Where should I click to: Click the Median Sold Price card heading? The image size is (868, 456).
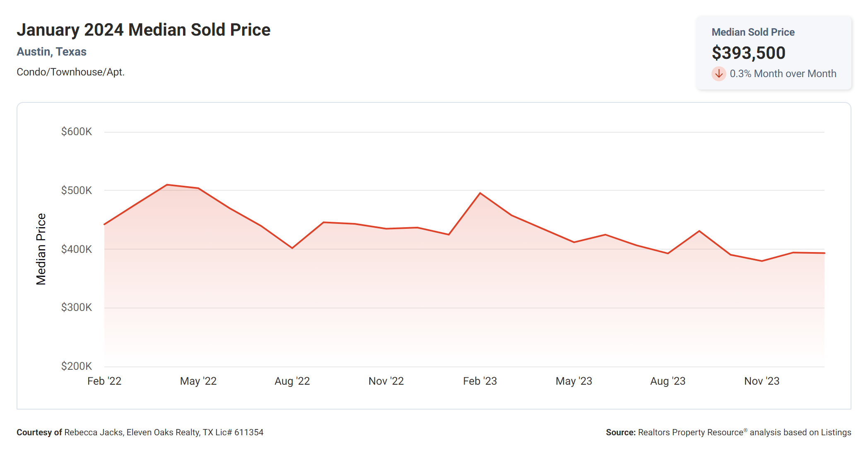click(753, 32)
